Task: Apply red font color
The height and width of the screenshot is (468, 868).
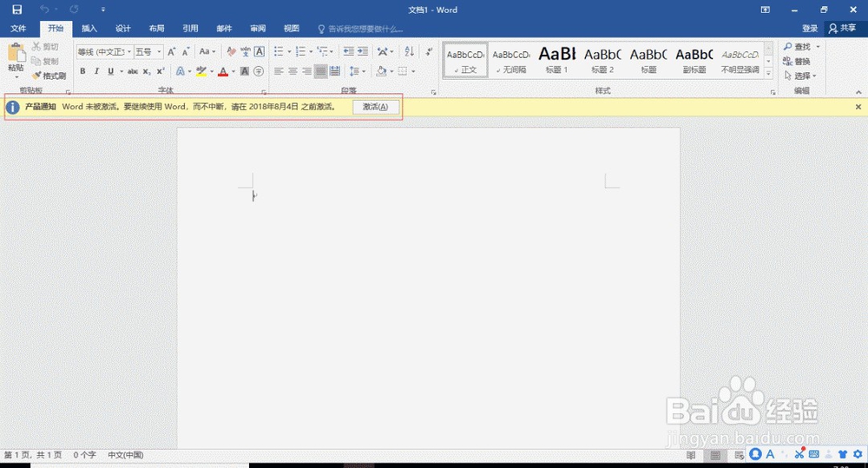Action: (x=223, y=71)
